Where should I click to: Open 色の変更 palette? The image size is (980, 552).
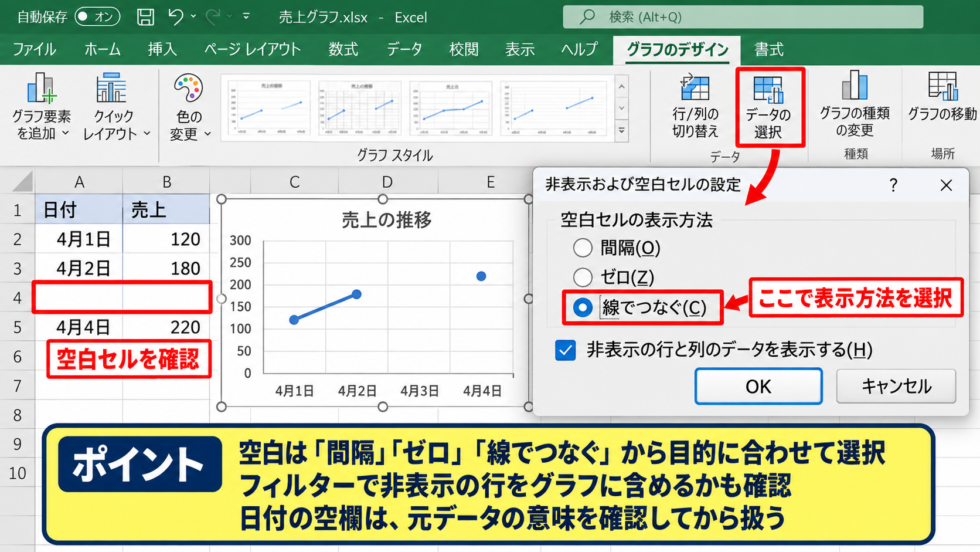(189, 107)
